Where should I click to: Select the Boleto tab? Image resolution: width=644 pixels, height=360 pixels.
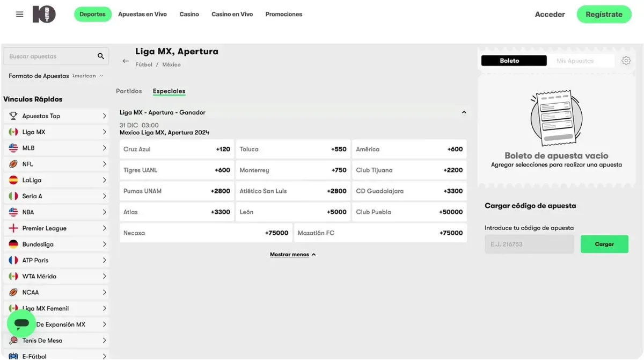pyautogui.click(x=514, y=61)
